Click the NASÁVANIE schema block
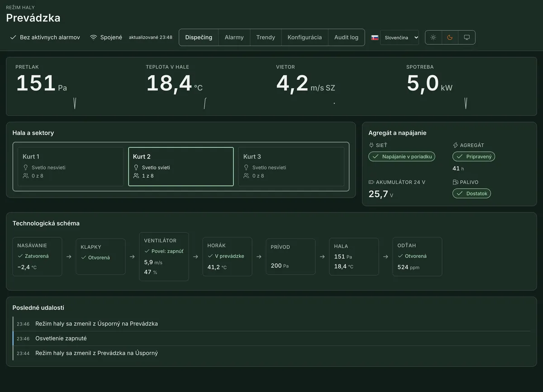543x392 pixels. pos(38,256)
